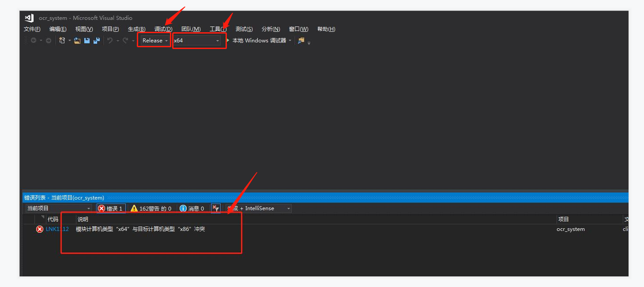Viewport: 644px width, 287px height.
Task: Open the 测试(S) menu
Action: (x=244, y=29)
